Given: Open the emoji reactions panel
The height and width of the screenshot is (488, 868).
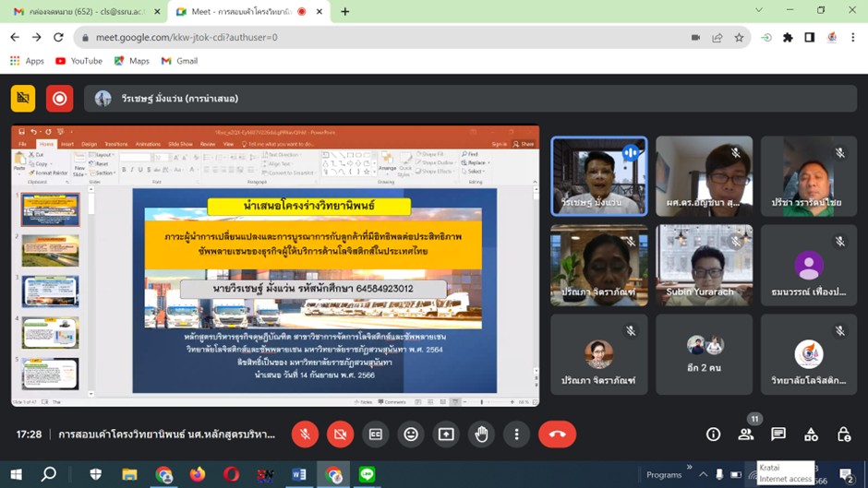Looking at the screenshot, I should [411, 434].
